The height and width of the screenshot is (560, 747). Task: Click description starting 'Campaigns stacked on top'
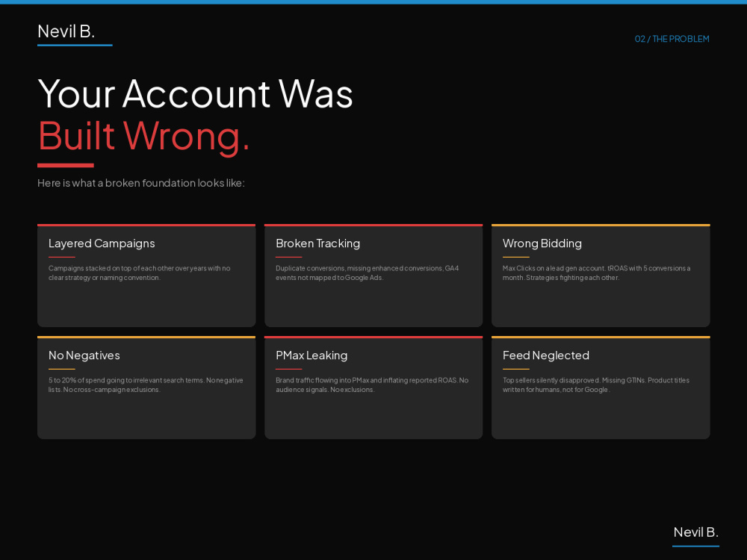pos(140,273)
